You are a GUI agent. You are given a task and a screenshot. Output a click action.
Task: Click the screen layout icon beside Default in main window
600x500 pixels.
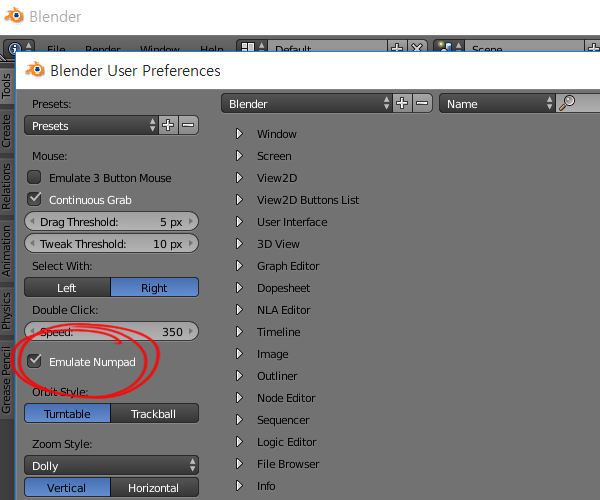point(248,47)
